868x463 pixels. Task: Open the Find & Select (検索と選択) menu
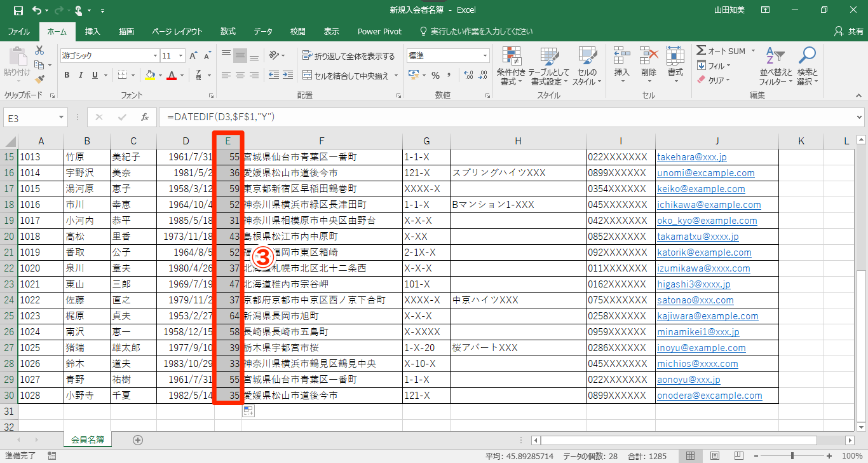coord(807,66)
